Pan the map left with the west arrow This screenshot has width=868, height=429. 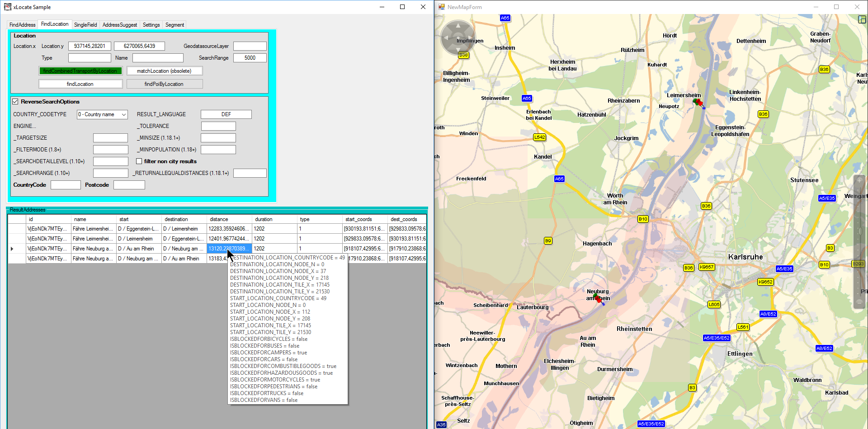(x=446, y=38)
